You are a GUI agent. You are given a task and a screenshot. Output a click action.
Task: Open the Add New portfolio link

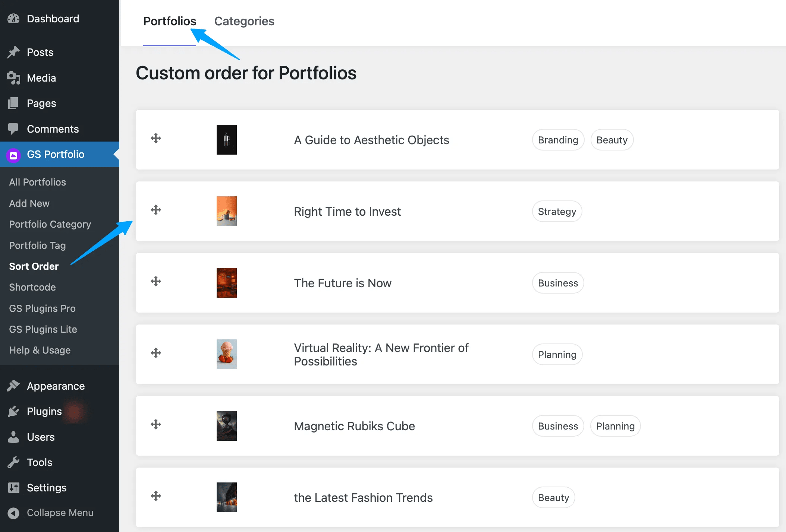(x=29, y=203)
